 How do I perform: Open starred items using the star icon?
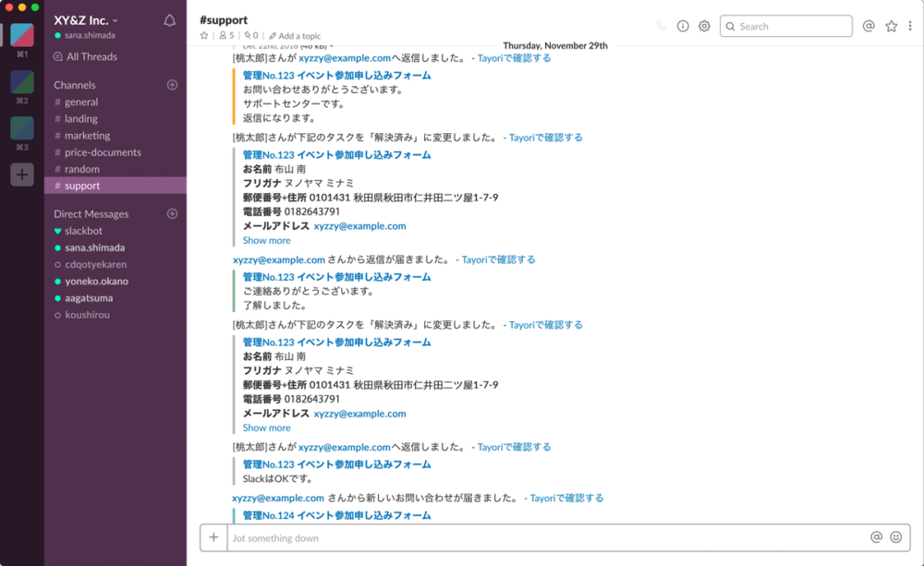click(x=891, y=26)
